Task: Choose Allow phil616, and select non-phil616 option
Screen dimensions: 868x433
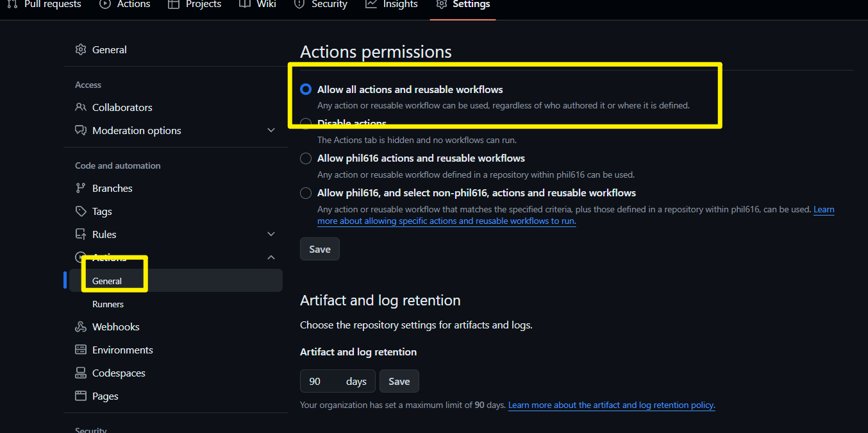Action: pyautogui.click(x=306, y=192)
